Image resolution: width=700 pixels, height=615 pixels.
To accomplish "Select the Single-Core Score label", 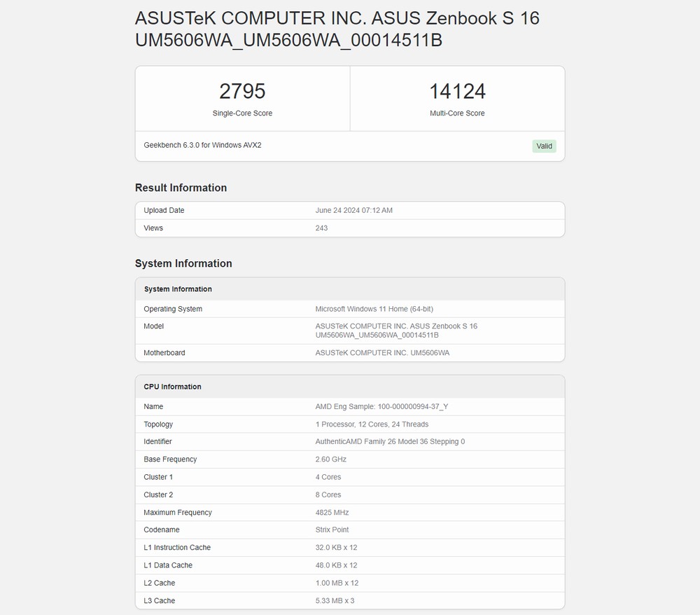I will click(242, 113).
